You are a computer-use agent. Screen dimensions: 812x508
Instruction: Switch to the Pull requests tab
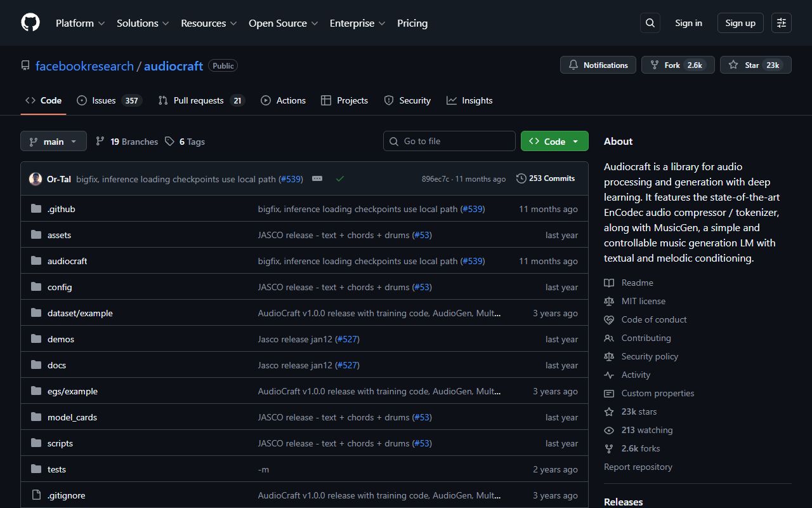coord(200,100)
